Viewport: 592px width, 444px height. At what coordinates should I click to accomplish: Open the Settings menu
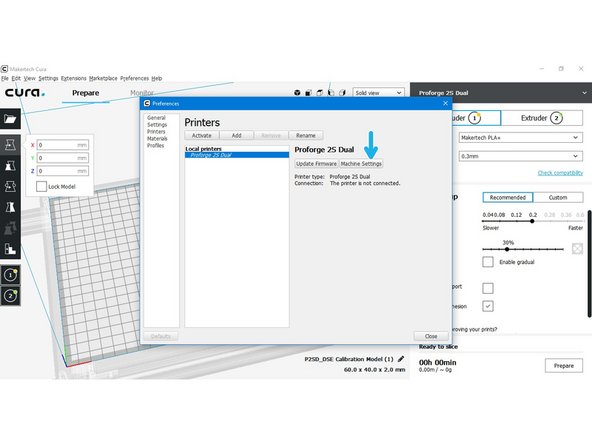pyautogui.click(x=48, y=78)
